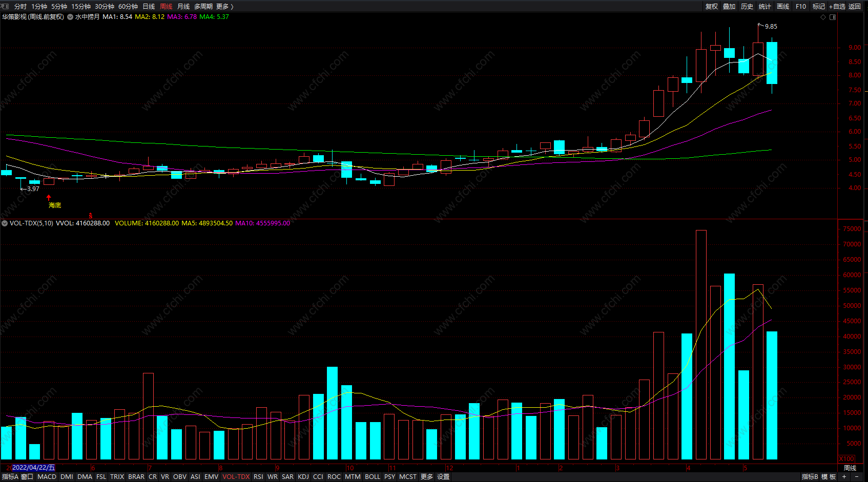
Task: Click the plus zoom button at bottom right
Action: [x=844, y=477]
